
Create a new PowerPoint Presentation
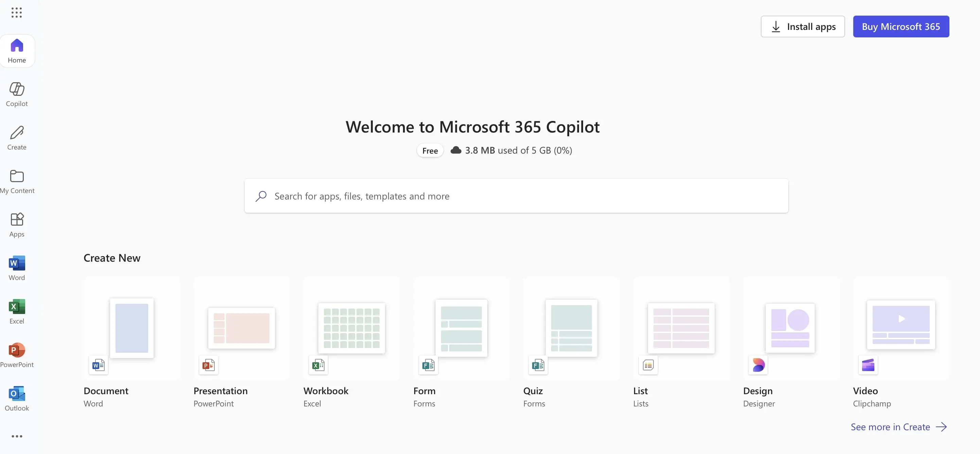(241, 328)
